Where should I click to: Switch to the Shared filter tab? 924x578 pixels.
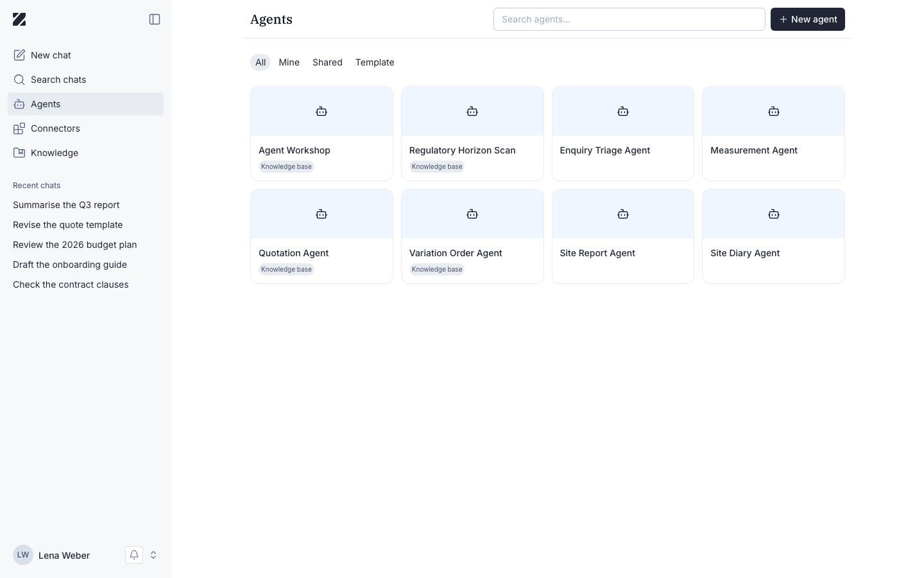coord(327,62)
